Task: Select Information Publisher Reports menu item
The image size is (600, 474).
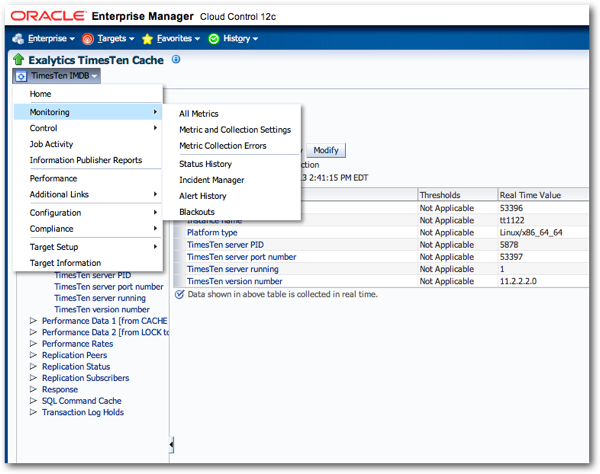Action: [88, 160]
